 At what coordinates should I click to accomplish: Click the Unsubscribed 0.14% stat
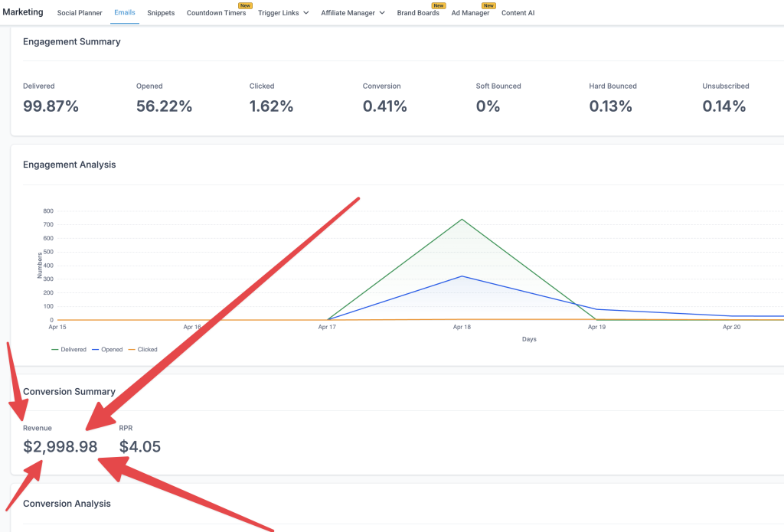724,106
